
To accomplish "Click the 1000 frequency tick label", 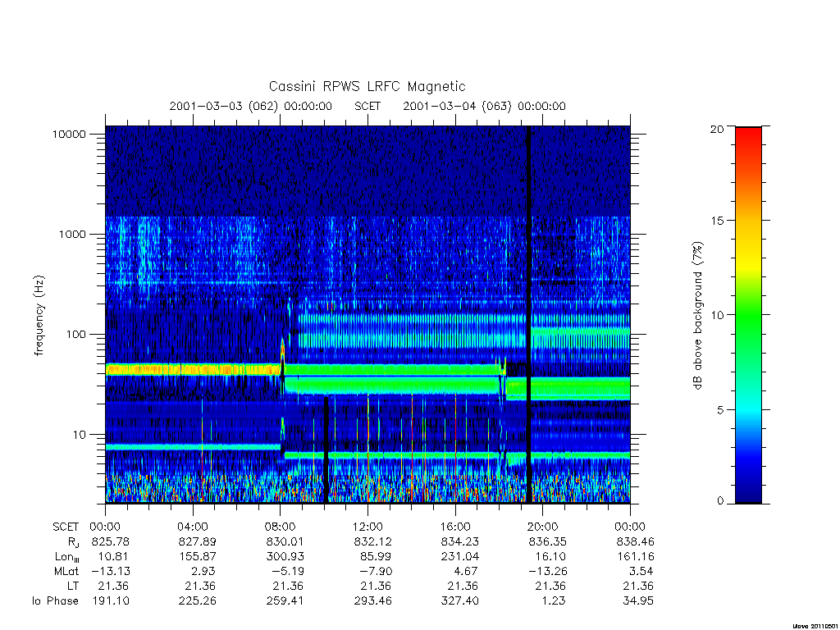I will (x=72, y=234).
